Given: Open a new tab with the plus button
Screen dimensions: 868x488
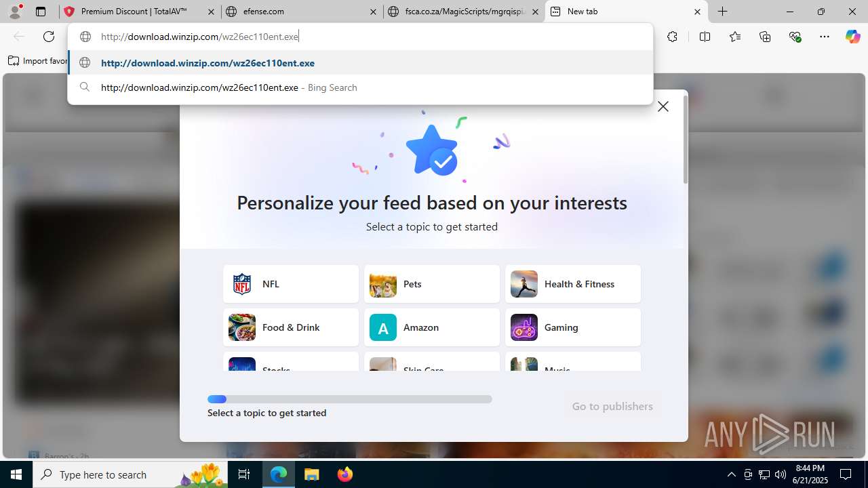Looking at the screenshot, I should pos(723,12).
